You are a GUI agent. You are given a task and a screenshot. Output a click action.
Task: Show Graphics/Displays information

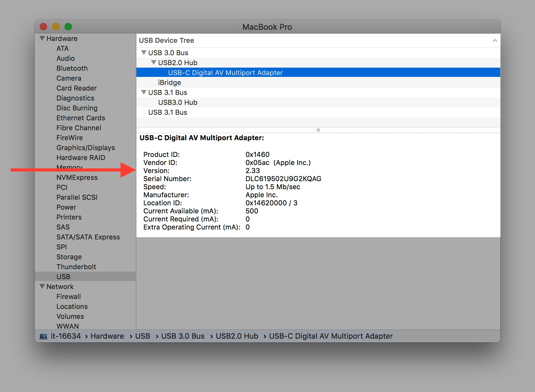pyautogui.click(x=86, y=148)
